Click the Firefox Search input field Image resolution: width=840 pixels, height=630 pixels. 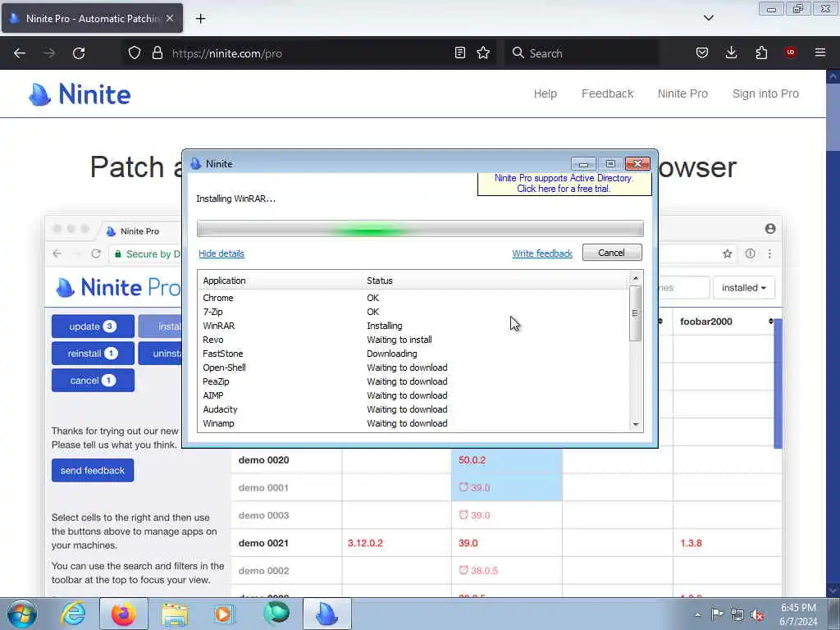click(x=582, y=53)
